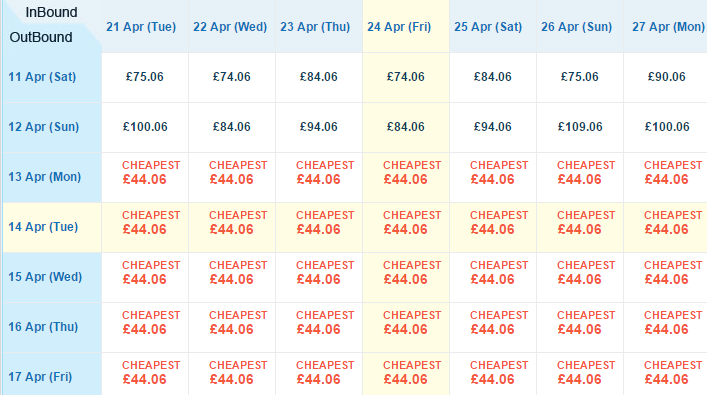
Task: Click the 27 Apr (Mon) inbound date
Action: click(x=668, y=27)
